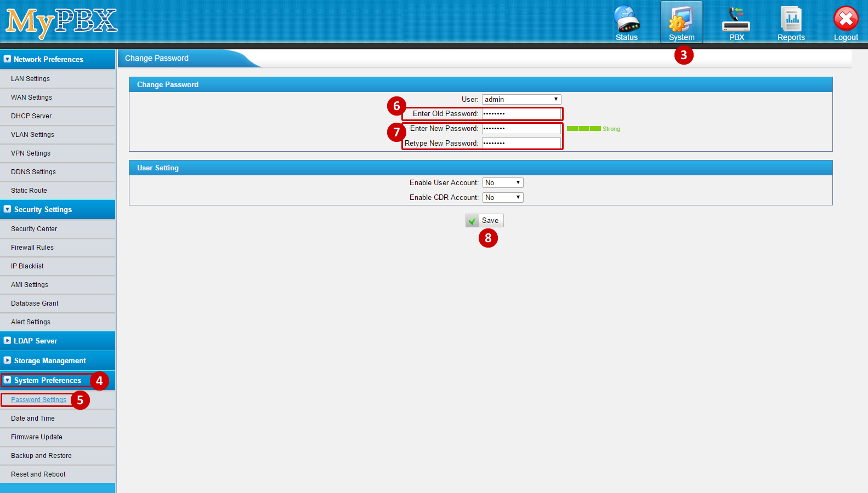The height and width of the screenshot is (493, 868).
Task: Click the System gear icon
Action: [681, 20]
